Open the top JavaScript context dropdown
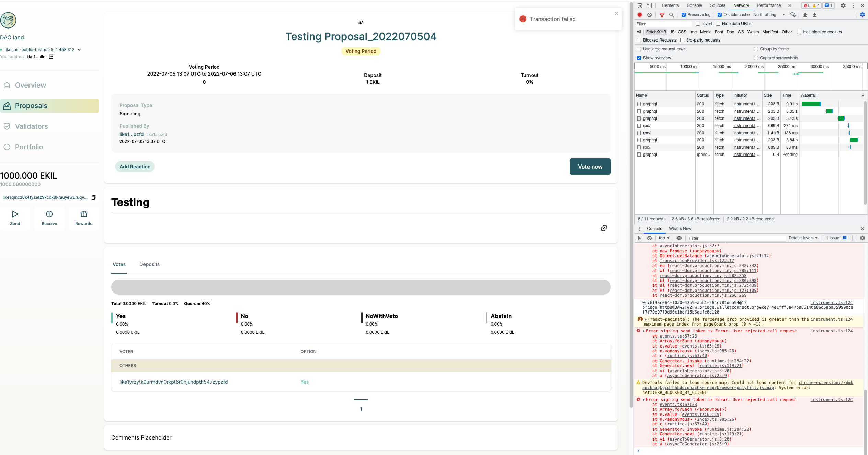The height and width of the screenshot is (455, 868). click(664, 238)
